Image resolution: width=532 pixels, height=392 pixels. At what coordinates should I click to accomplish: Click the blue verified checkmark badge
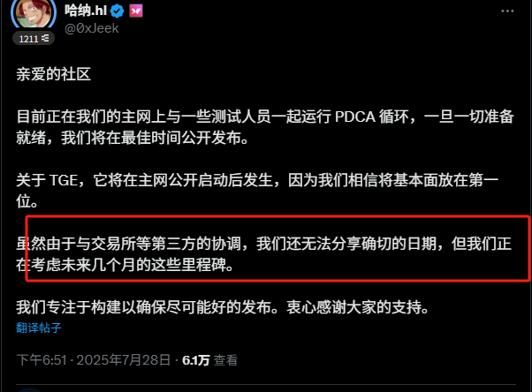118,11
